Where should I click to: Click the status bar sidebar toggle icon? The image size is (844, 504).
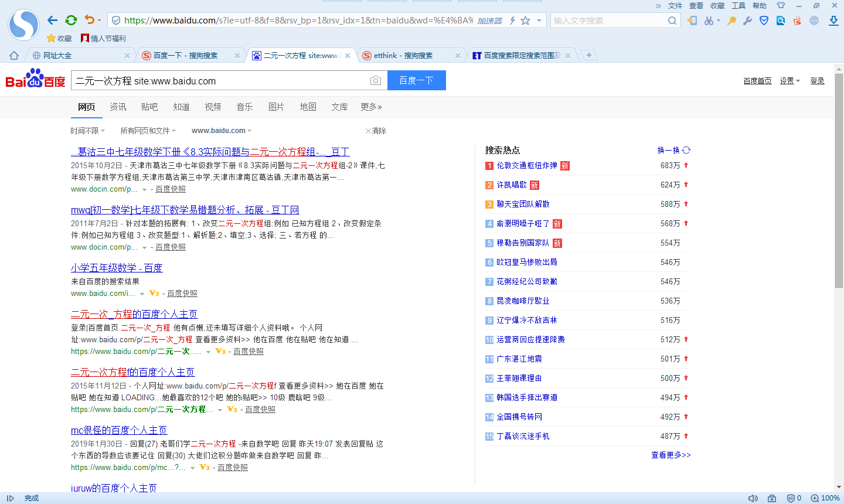click(10, 498)
